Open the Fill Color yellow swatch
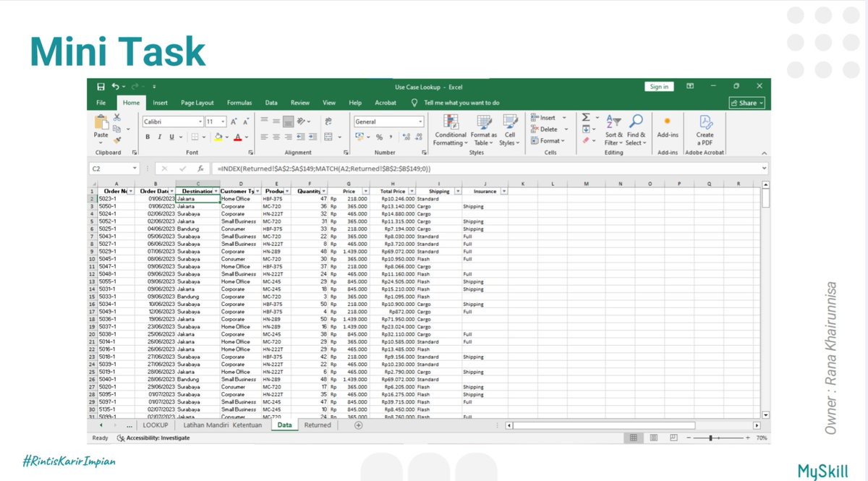This screenshot has height=481, width=868. pyautogui.click(x=218, y=137)
